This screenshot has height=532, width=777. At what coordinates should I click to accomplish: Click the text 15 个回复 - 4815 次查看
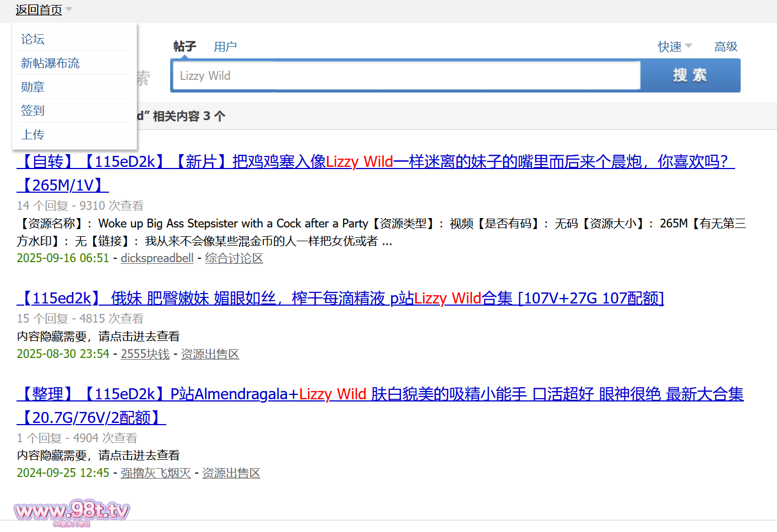[x=80, y=319]
